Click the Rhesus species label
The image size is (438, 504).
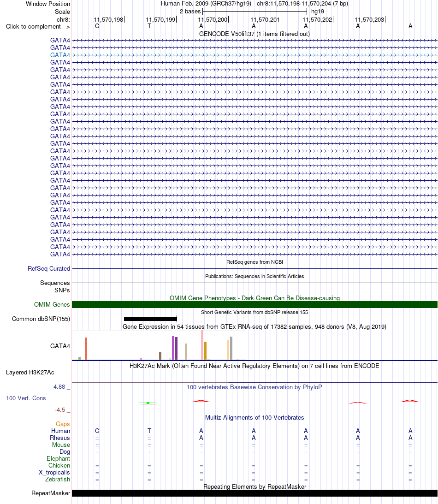pyautogui.click(x=60, y=438)
